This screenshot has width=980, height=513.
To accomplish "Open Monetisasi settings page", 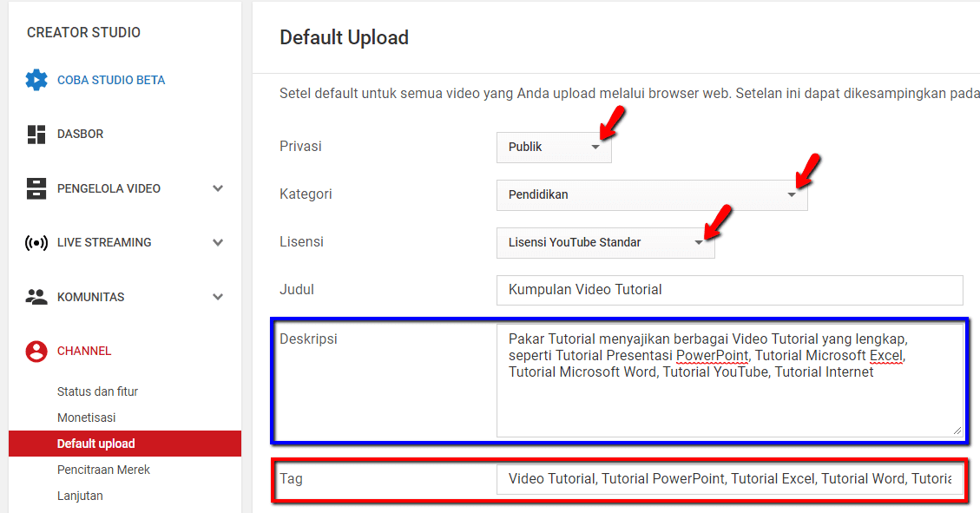I will (x=86, y=418).
